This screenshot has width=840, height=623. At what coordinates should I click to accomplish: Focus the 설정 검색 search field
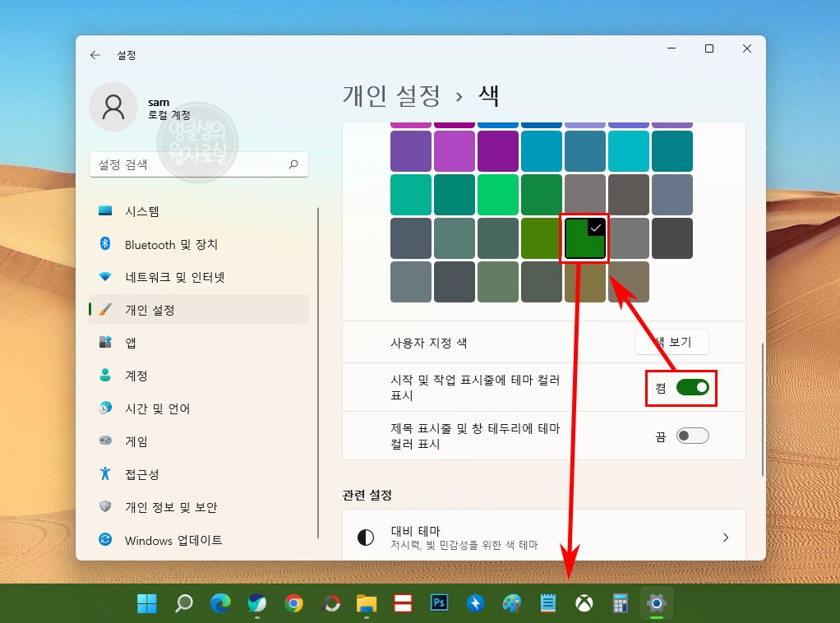(199, 164)
